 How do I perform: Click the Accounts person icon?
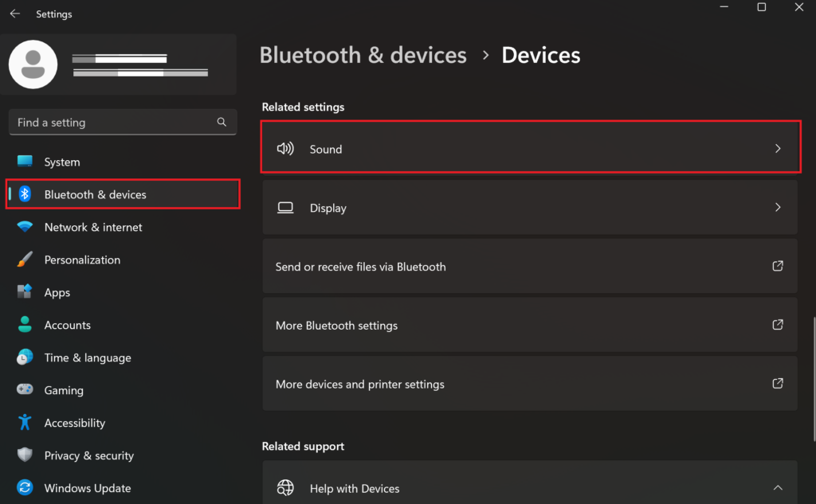(25, 325)
